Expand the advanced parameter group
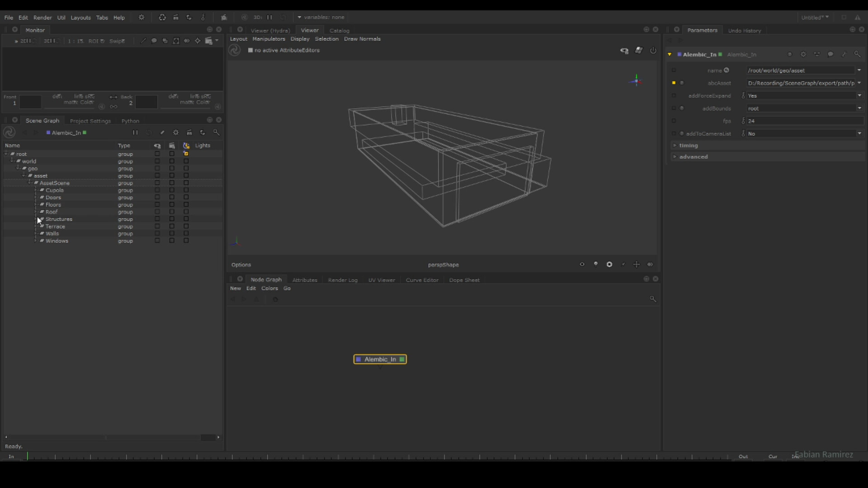 click(694, 156)
